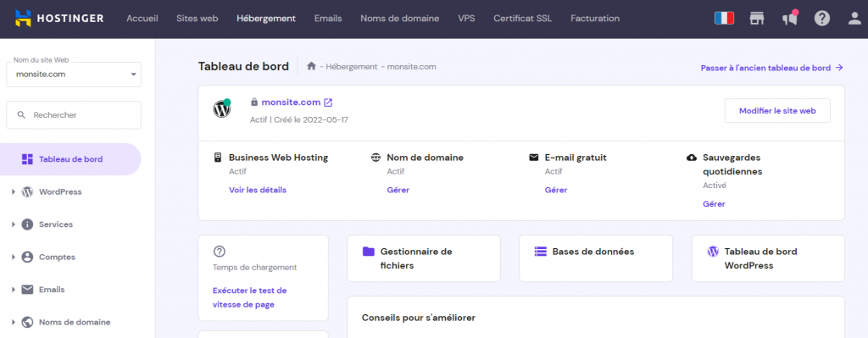868x338 pixels.
Task: Click Voir les détails link
Action: click(258, 190)
